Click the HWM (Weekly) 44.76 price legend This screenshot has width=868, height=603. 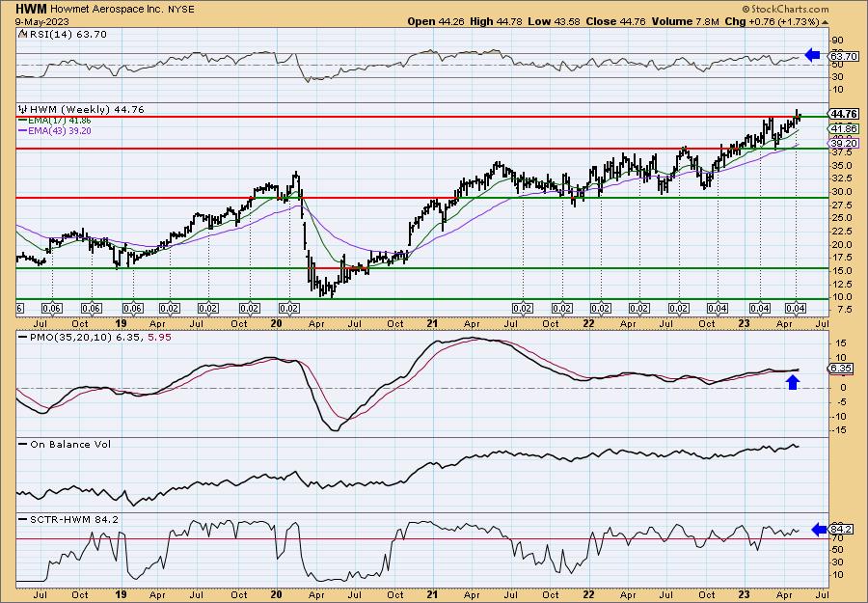point(81,110)
